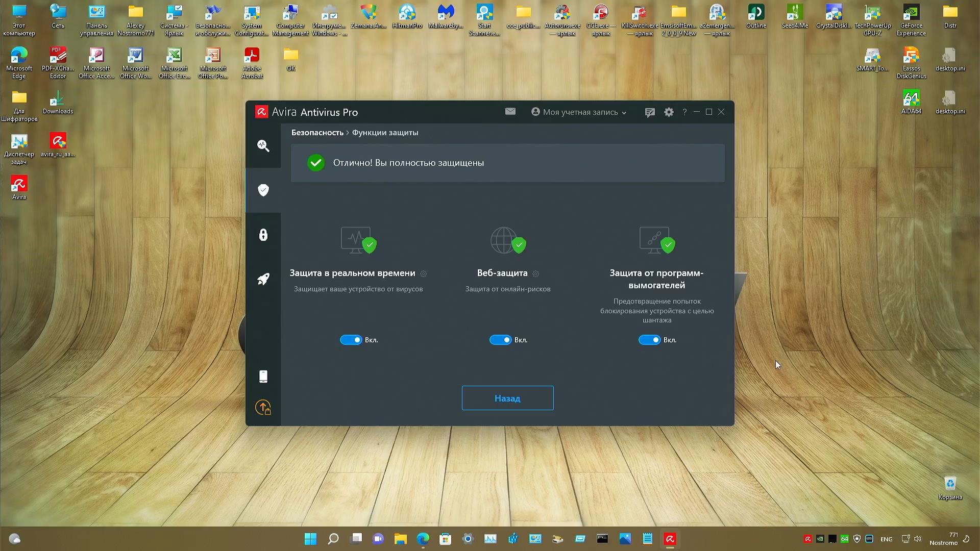Open the Scan section in the Avira sidebar

263,146
